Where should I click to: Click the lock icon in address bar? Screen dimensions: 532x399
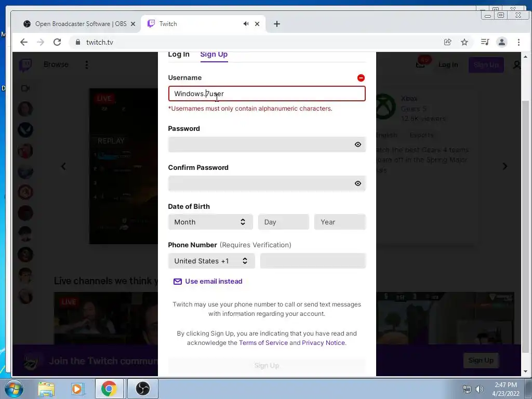pos(78,42)
